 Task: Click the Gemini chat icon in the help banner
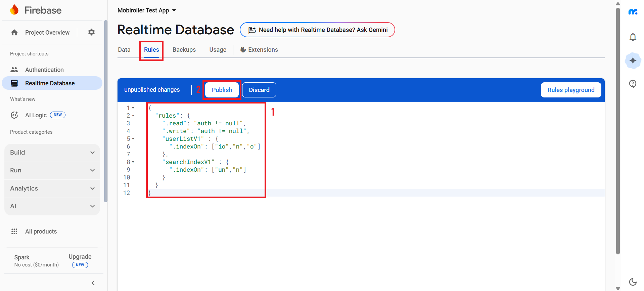[x=252, y=30]
